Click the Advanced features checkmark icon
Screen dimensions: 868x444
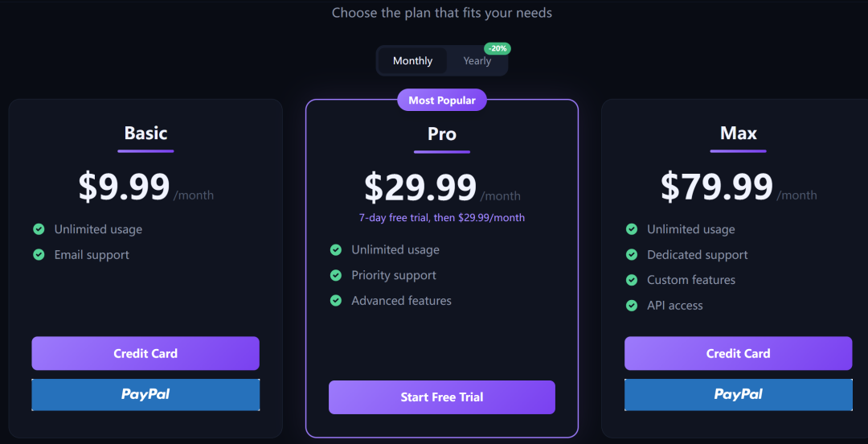336,300
